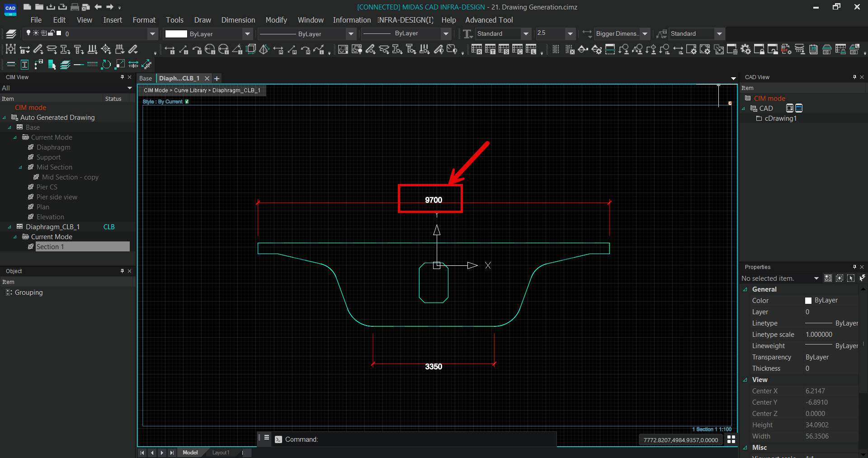Collapse the Auto Generated Drawing tree node
The width and height of the screenshot is (868, 458).
click(5, 118)
